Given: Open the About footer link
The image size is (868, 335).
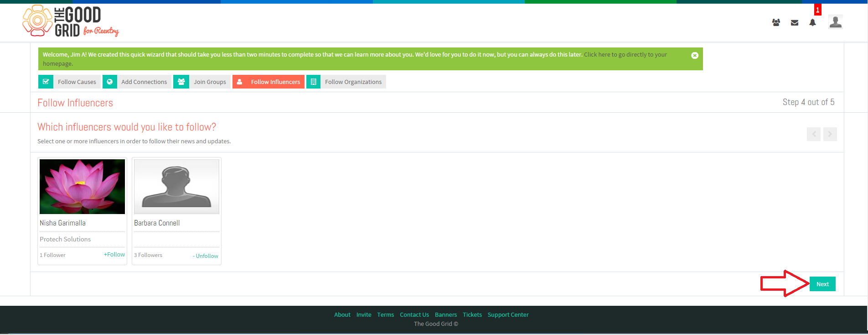Looking at the screenshot, I should (x=342, y=314).
